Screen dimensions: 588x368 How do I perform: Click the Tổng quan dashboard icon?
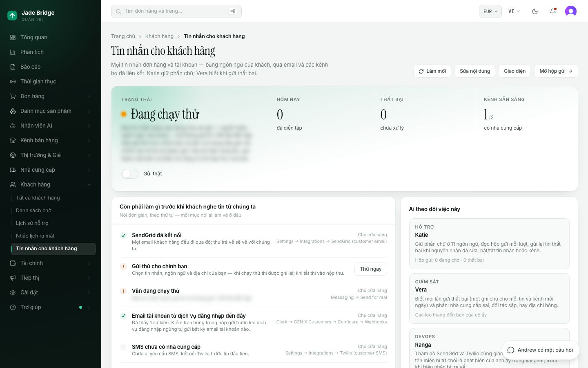[13, 37]
